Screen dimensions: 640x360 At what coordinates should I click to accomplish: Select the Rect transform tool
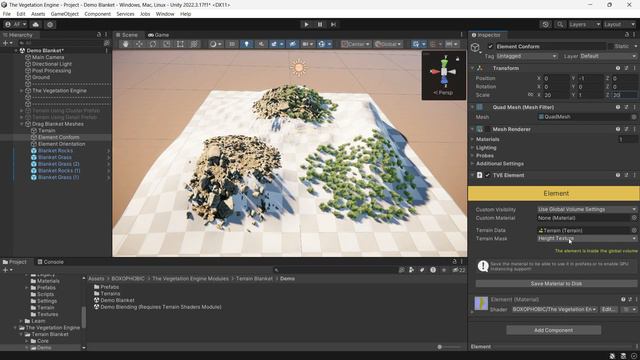click(180, 44)
